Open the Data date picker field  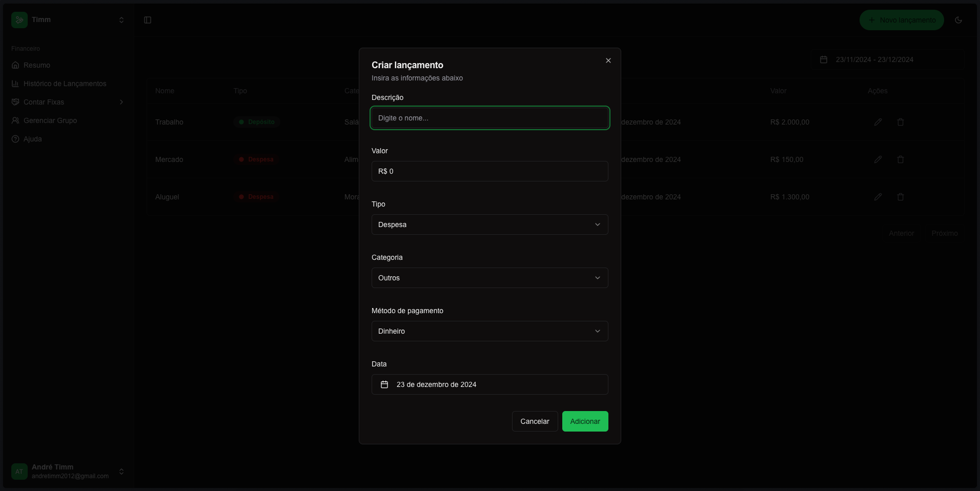490,384
